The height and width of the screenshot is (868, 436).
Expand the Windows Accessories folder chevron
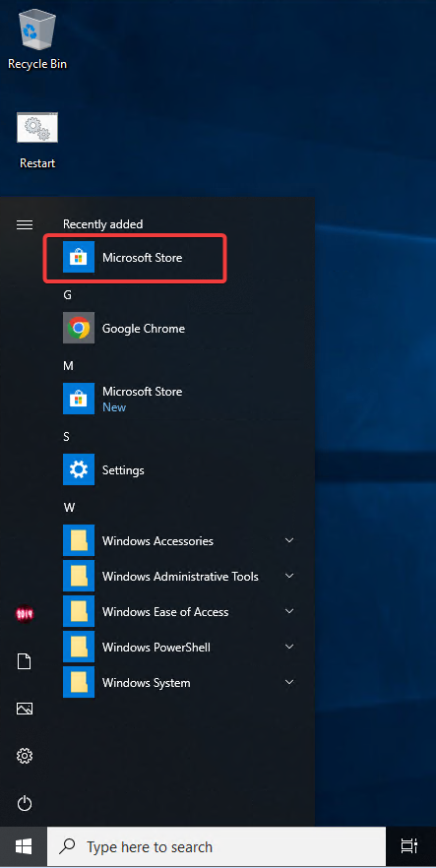tap(288, 540)
